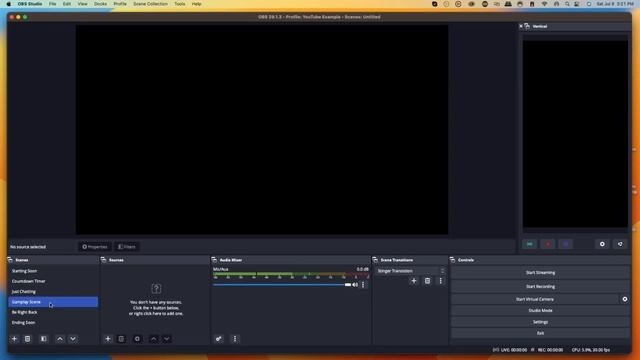Float the Scene Transitions dock icon

(375, 260)
